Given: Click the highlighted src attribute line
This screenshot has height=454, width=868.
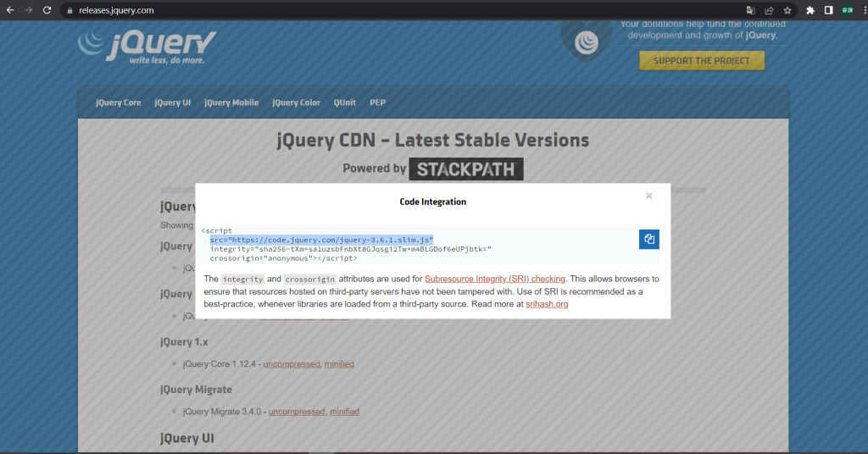Looking at the screenshot, I should point(321,240).
